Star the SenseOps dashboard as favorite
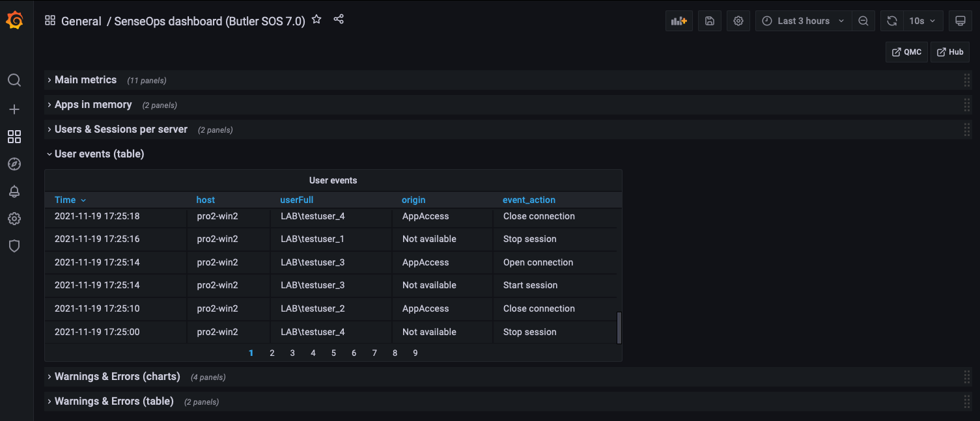The height and width of the screenshot is (421, 980). (316, 20)
